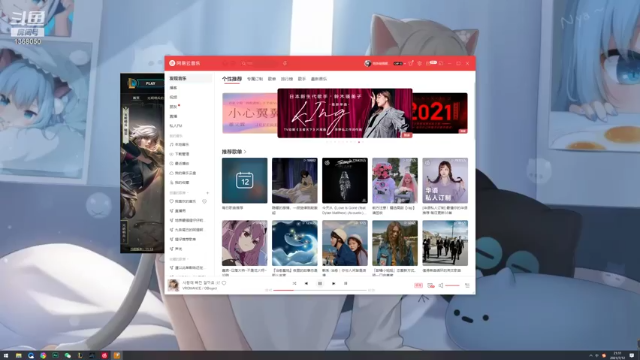Image resolution: width=640 pixels, height=360 pixels.
Task: Adjust the volume slider
Action: [x=452, y=285]
